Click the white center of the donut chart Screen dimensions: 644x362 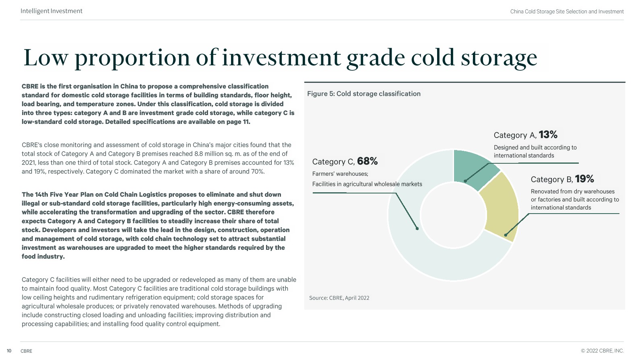click(453, 215)
